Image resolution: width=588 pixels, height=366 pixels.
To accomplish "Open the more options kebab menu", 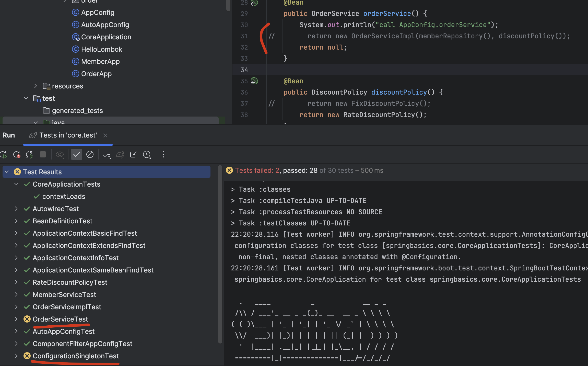I will tap(163, 154).
